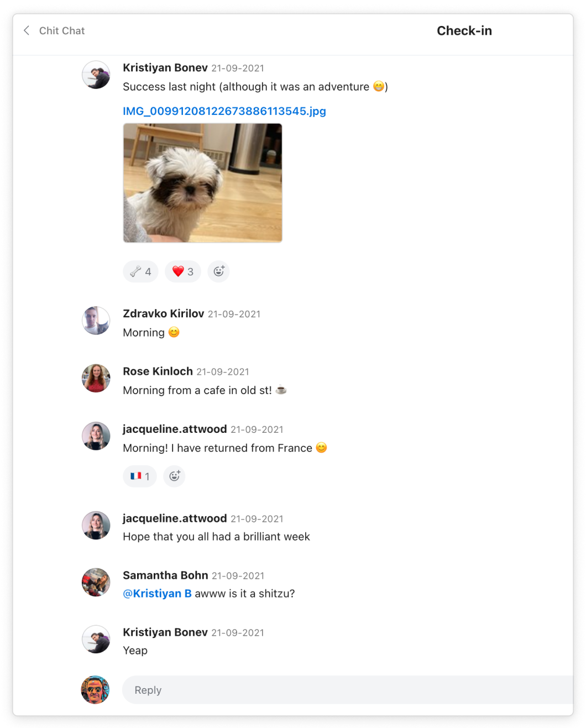Click Samantha Bohn's avatar
The image size is (586, 728).
click(x=96, y=582)
